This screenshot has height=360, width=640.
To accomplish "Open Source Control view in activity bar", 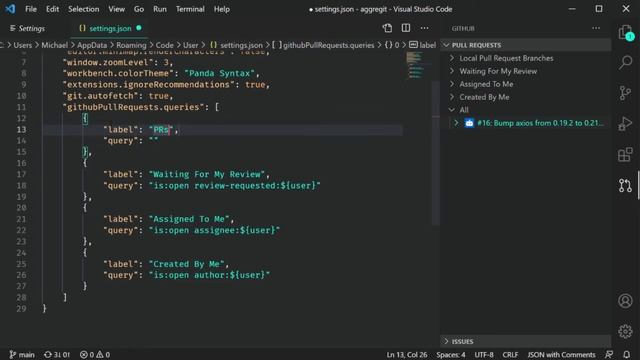I will [625, 93].
